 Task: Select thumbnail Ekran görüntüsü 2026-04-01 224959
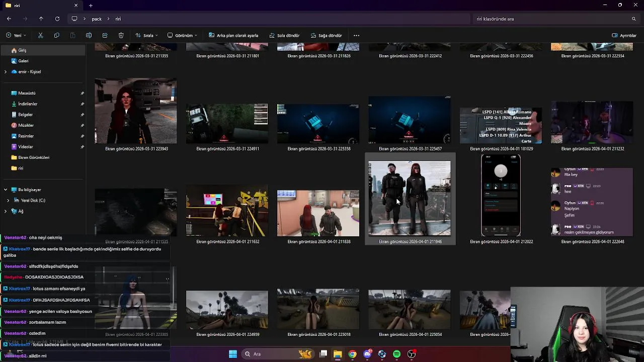(227, 310)
